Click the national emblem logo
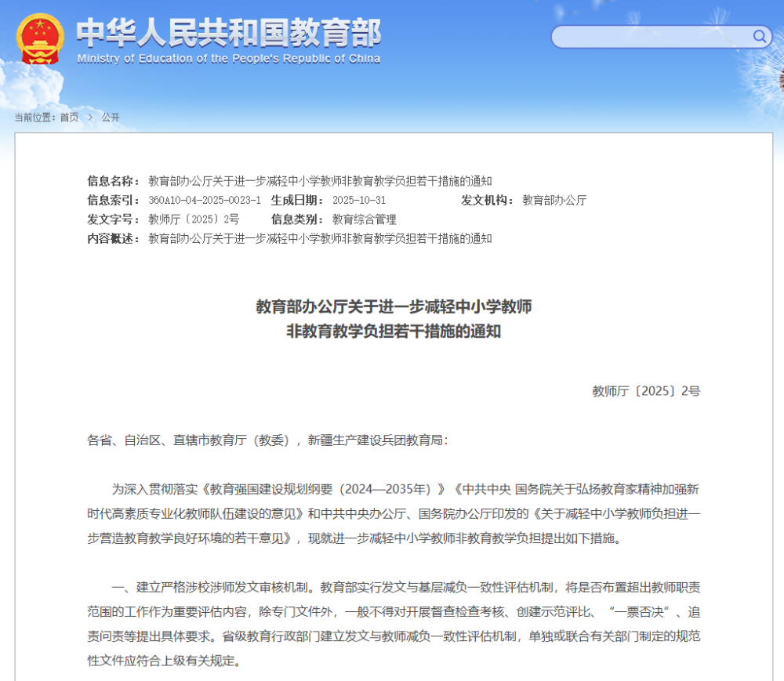This screenshot has width=784, height=681. point(36,34)
